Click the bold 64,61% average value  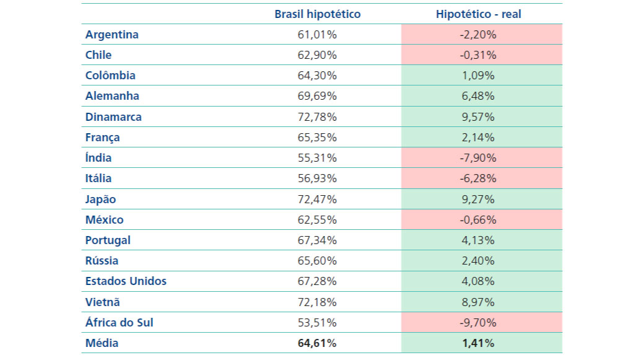[x=317, y=343]
